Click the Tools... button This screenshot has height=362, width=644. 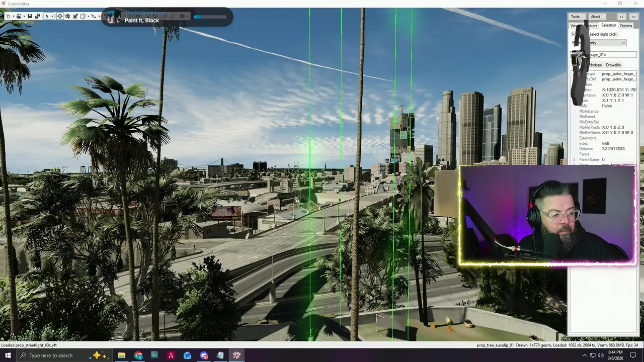tap(576, 17)
